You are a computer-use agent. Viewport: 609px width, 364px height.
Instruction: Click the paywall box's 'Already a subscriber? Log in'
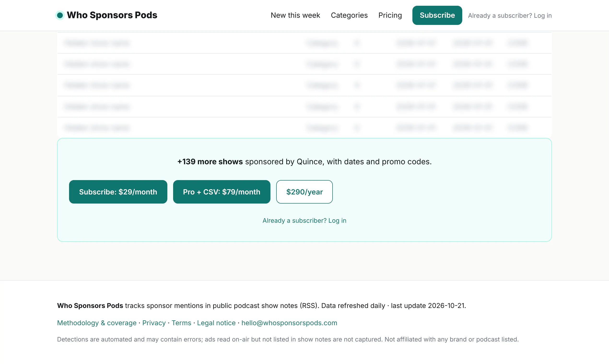(x=304, y=221)
